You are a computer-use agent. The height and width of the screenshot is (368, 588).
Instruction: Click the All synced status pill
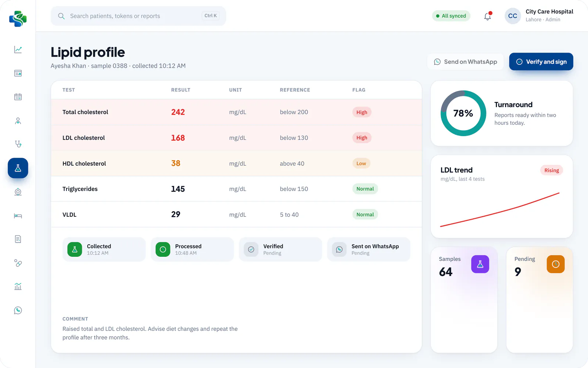pyautogui.click(x=451, y=16)
